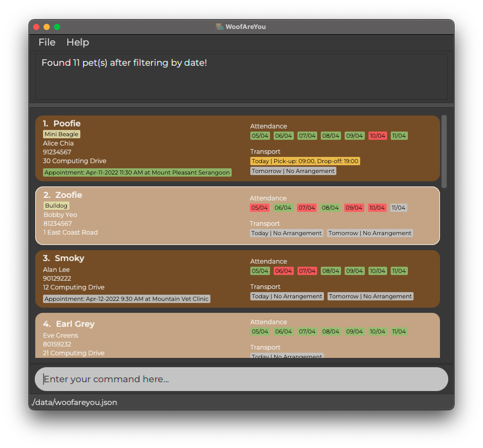Click Poofie's green 11/04 attendance swatch
483x448 pixels.
[x=399, y=136]
